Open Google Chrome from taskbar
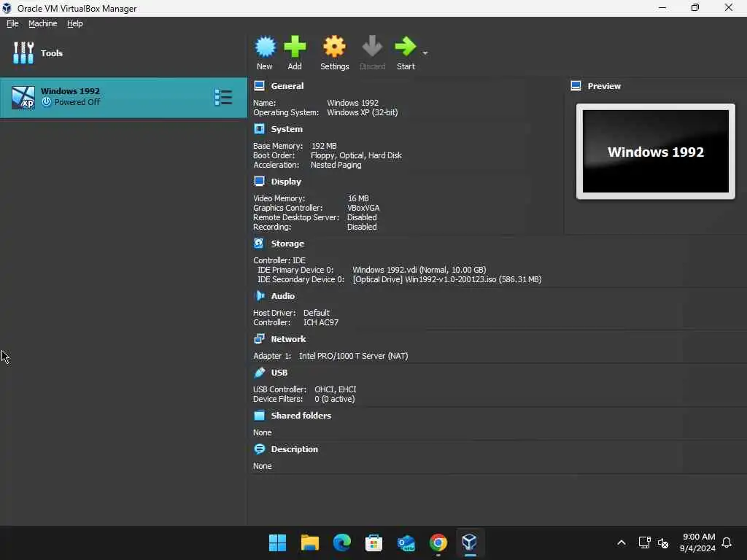Viewport: 747px width, 560px height. 438,542
